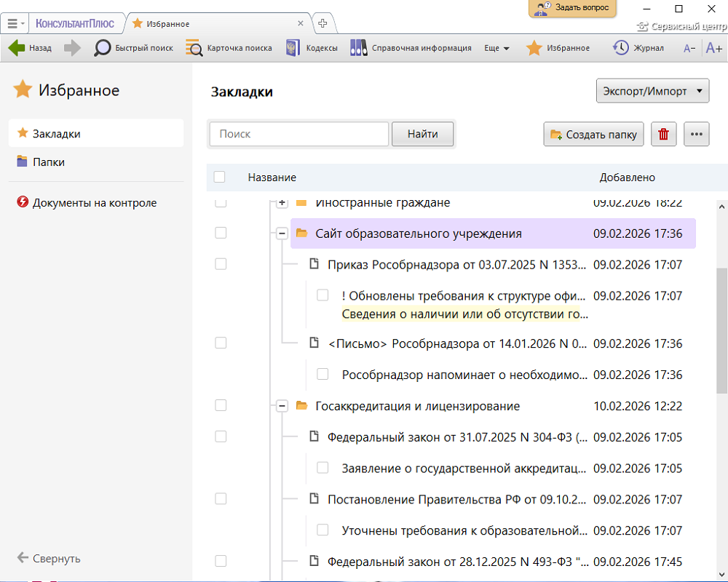
Task: Increase font size with A+ icon
Action: pyautogui.click(x=713, y=48)
